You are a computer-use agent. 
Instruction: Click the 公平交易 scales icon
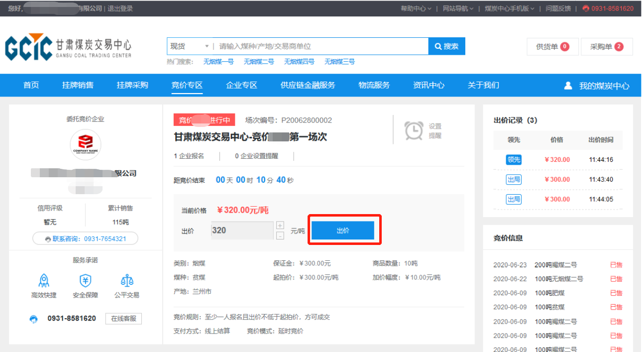(127, 280)
